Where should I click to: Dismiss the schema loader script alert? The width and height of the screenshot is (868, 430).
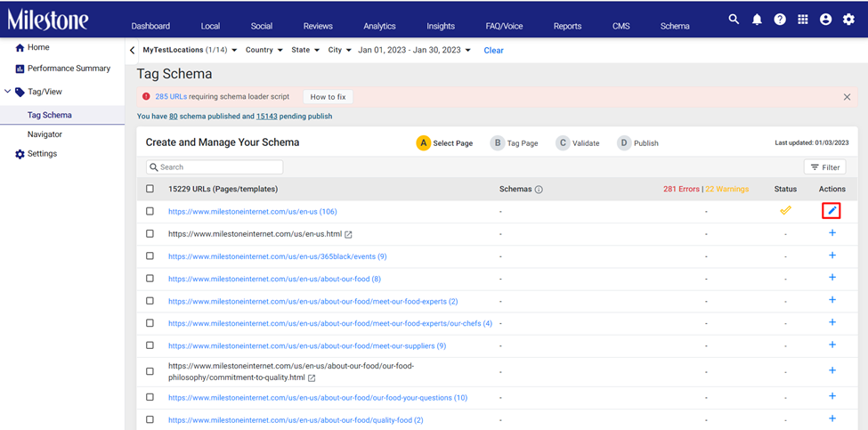847,97
